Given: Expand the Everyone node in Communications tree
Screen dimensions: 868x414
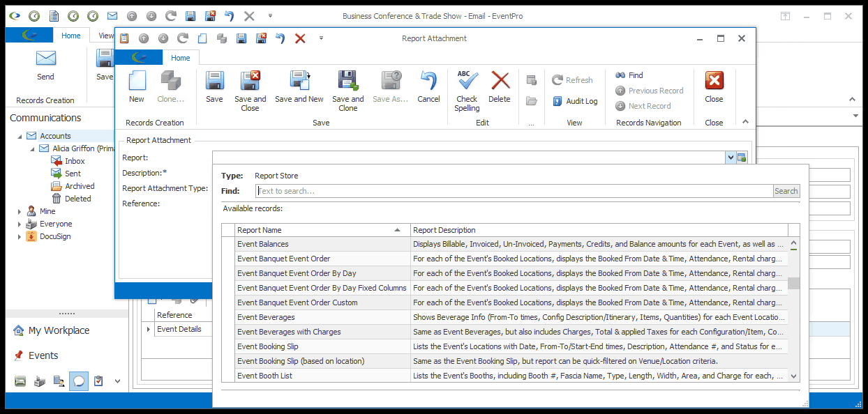Looking at the screenshot, I should coord(20,224).
